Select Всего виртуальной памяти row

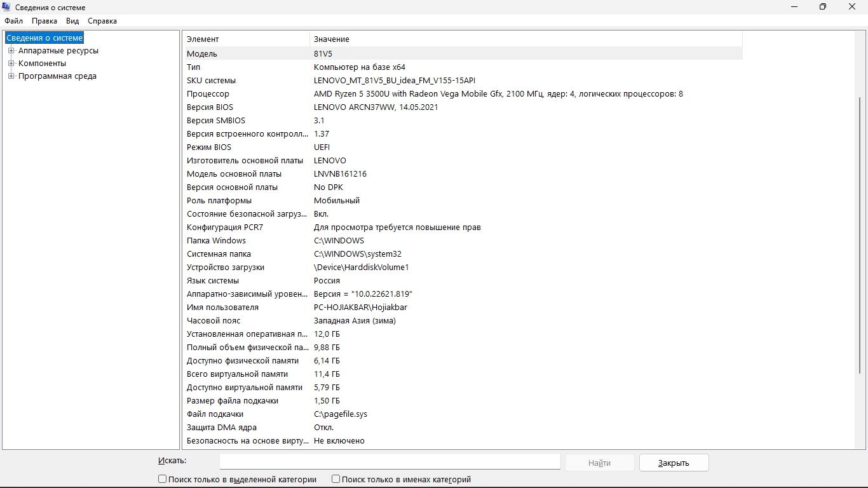464,374
